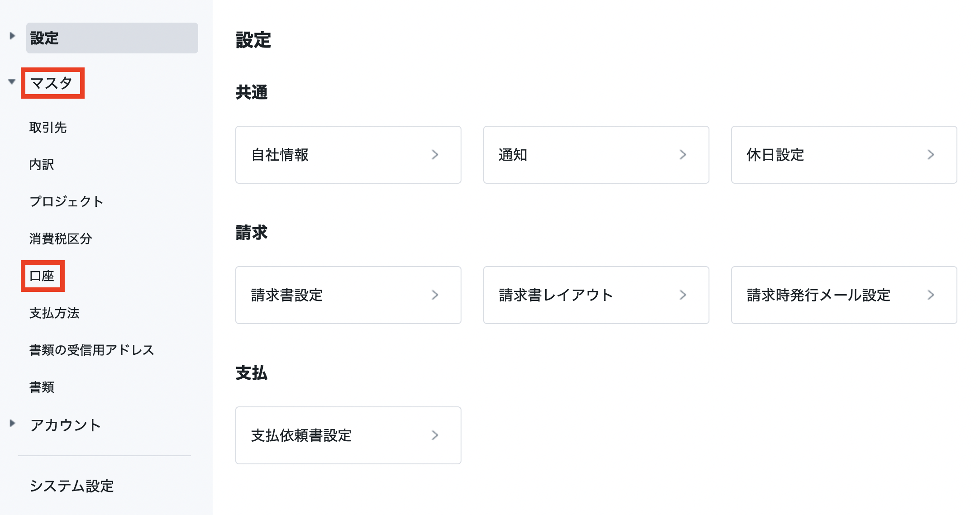Open 取引先 in the sidebar
The image size is (980, 515).
[x=48, y=128]
